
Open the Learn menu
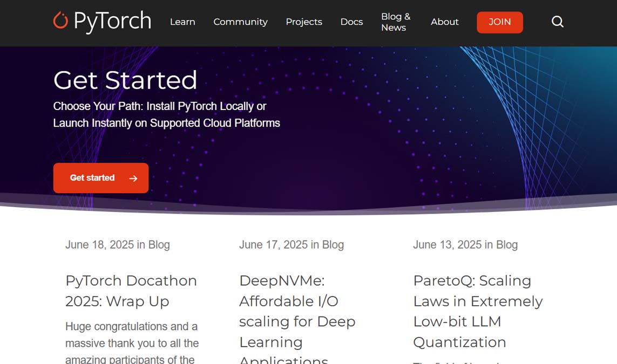pos(182,22)
